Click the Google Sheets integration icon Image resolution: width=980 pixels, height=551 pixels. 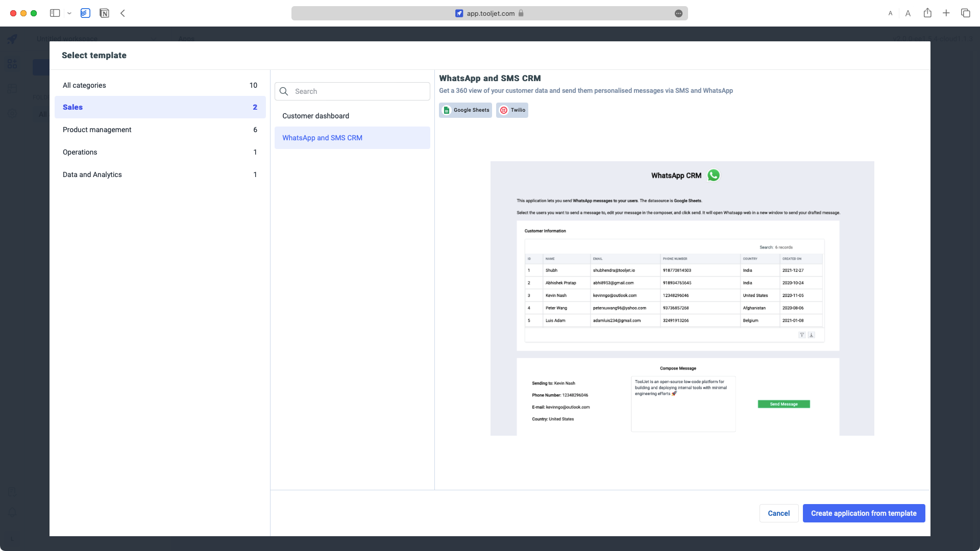[x=447, y=110]
